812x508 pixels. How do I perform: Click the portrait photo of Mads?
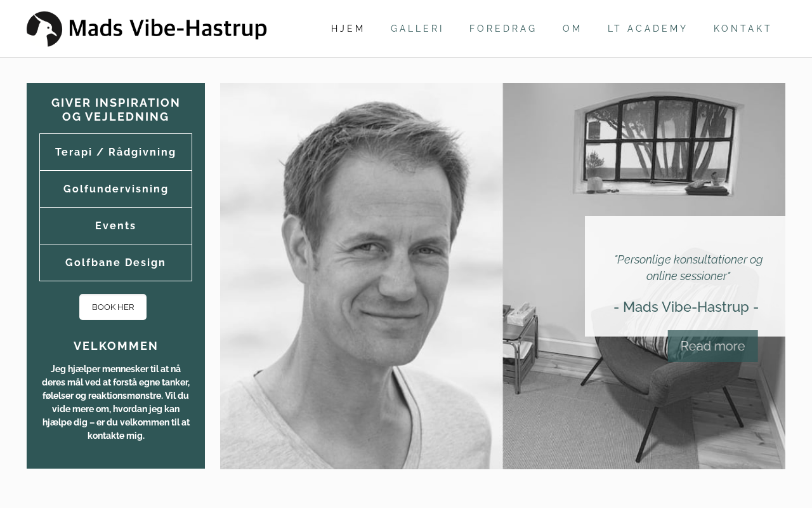362,276
